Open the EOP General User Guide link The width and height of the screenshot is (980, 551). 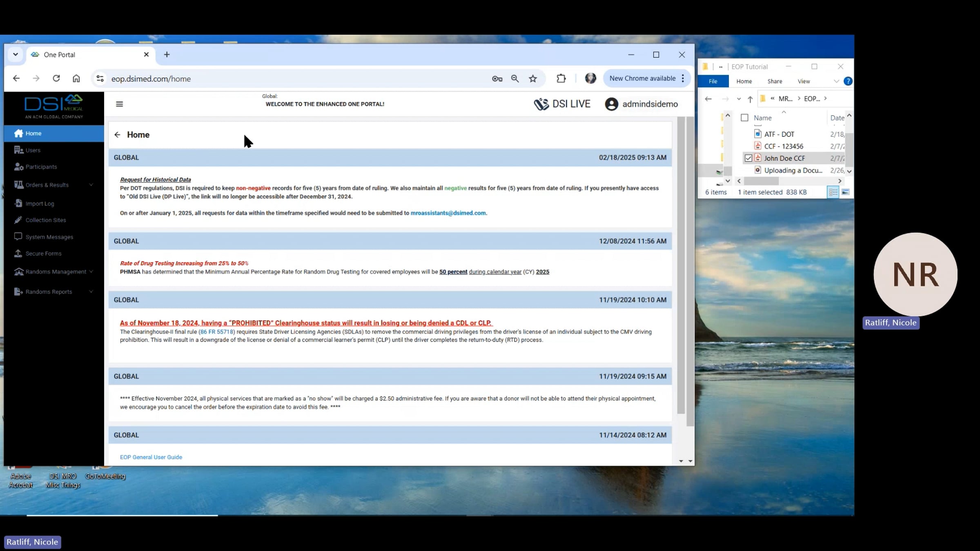[x=151, y=457]
